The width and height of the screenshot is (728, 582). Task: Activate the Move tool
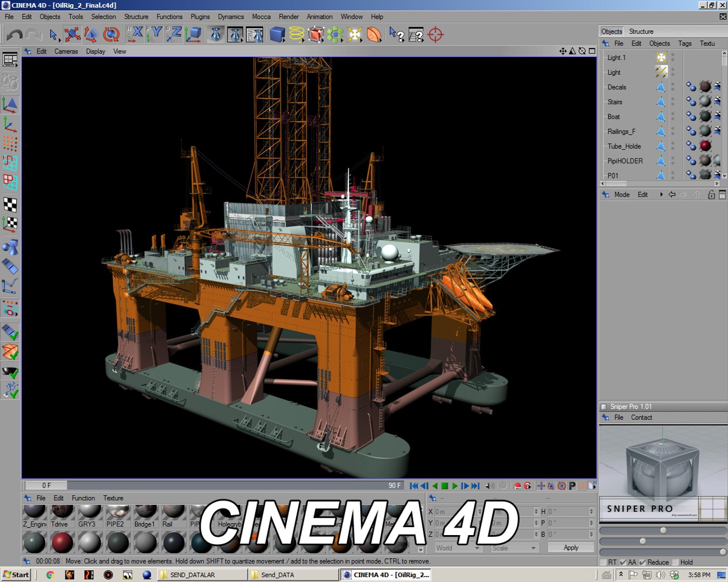coord(72,35)
